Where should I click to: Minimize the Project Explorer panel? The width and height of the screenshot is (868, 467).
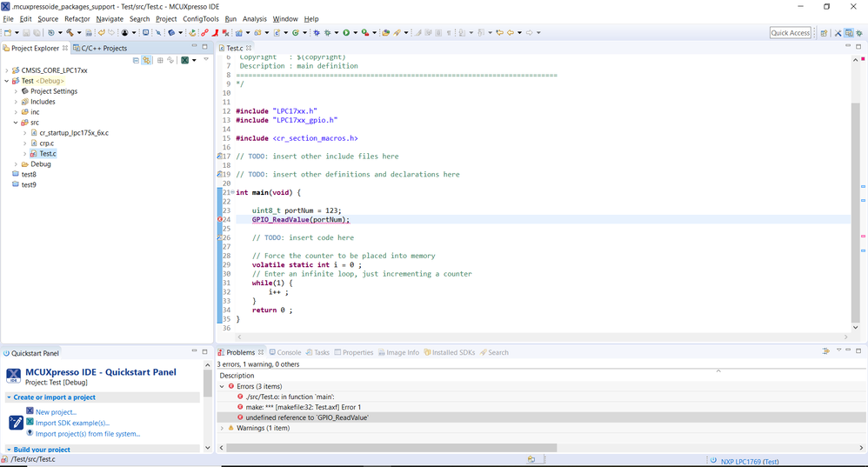tap(194, 46)
